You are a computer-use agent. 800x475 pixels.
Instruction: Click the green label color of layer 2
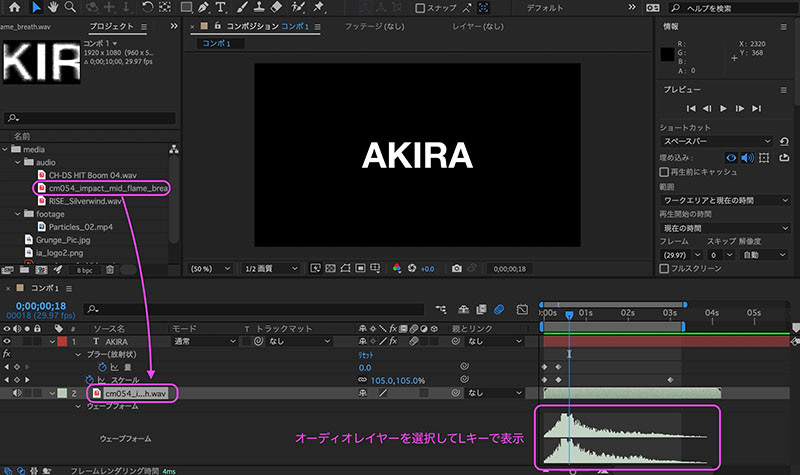(x=62, y=393)
